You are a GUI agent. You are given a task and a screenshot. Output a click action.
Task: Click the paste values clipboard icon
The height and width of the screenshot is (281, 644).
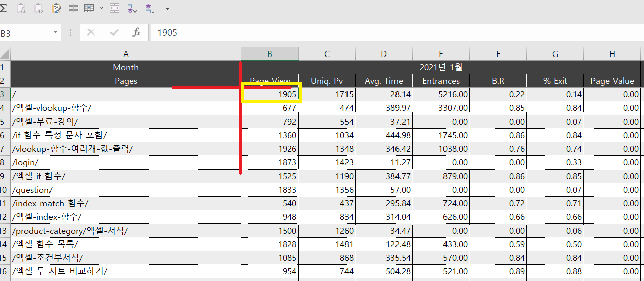39,8
